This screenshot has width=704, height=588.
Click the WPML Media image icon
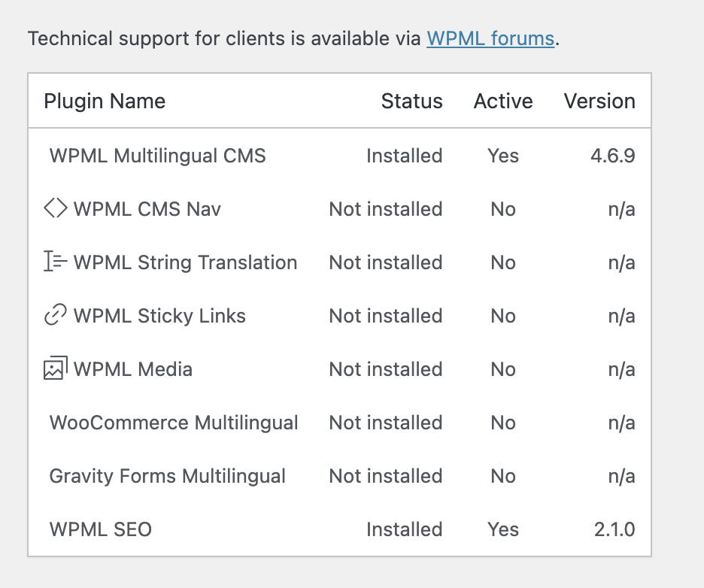[56, 368]
